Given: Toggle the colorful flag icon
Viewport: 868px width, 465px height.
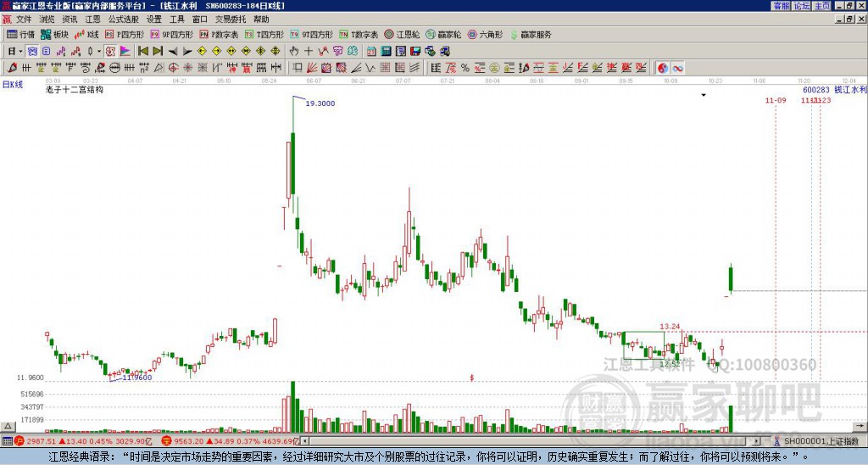Looking at the screenshot, I should tap(125, 51).
